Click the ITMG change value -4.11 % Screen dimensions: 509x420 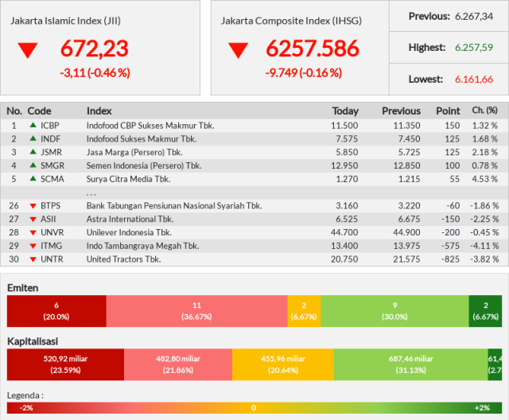click(484, 246)
